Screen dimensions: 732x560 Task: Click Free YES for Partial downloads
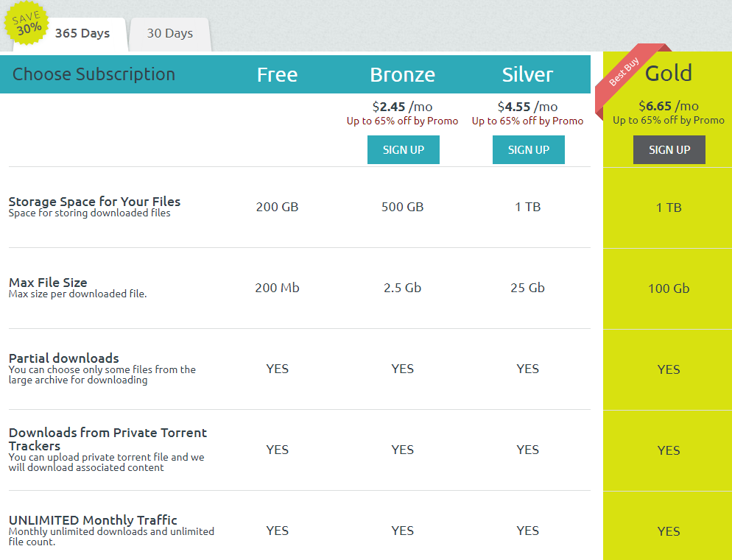click(x=278, y=369)
